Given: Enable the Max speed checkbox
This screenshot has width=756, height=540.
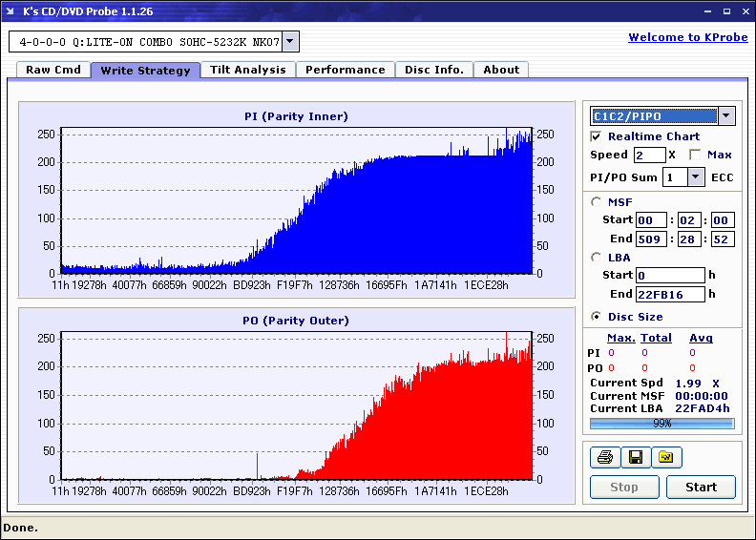Looking at the screenshot, I should tap(695, 155).
